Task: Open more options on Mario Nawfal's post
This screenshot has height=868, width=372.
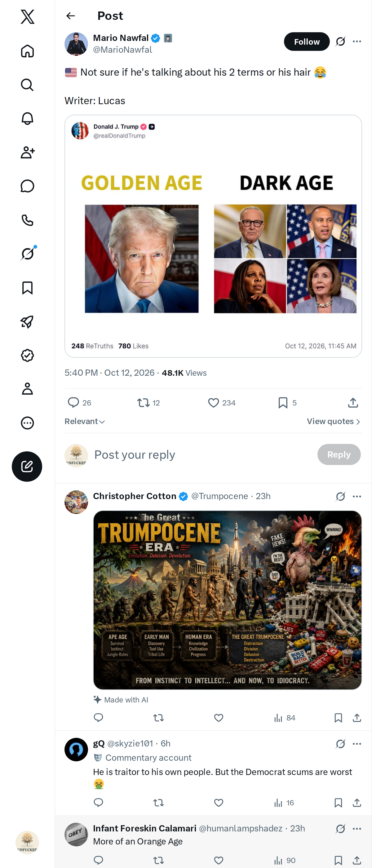Action: [357, 42]
